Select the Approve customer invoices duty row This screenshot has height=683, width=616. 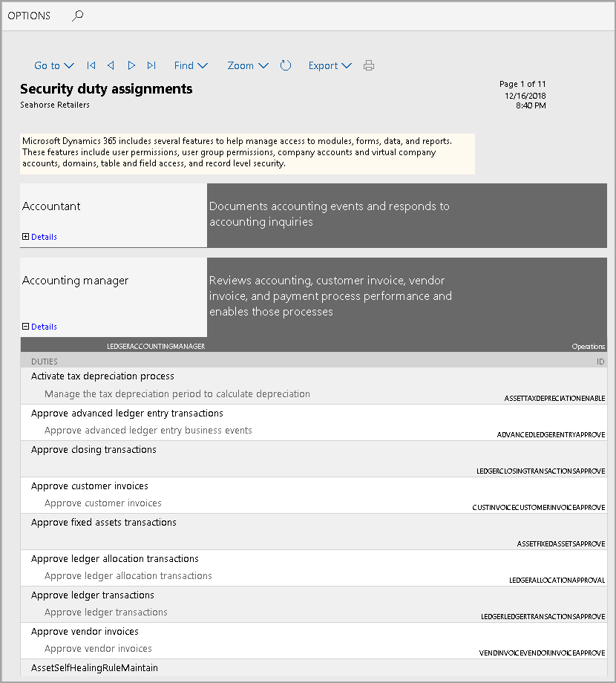[x=313, y=495]
